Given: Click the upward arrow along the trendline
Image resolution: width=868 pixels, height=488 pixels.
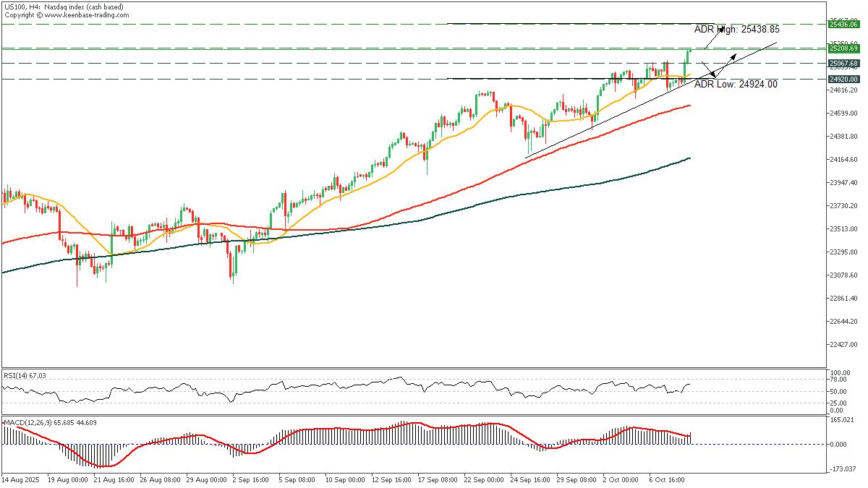Looking at the screenshot, I should [734, 55].
